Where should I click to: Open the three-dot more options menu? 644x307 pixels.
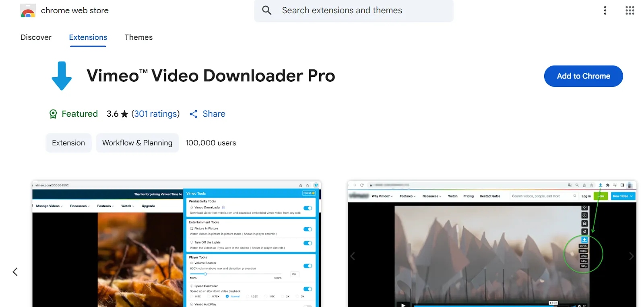pos(605,10)
